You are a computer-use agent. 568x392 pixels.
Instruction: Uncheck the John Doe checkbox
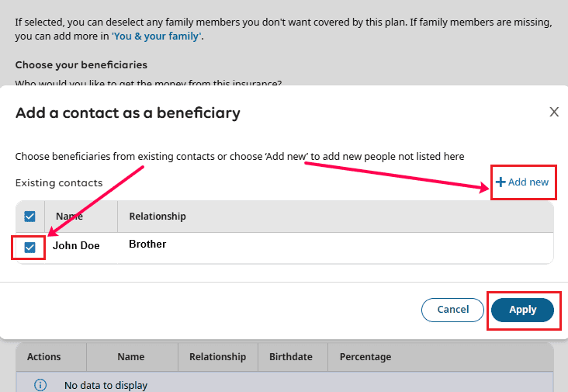(x=29, y=248)
